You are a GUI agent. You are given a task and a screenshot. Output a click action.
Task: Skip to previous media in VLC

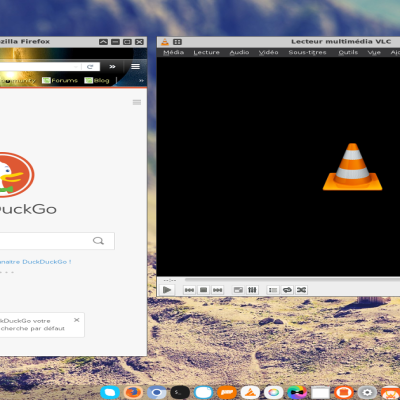click(x=189, y=290)
